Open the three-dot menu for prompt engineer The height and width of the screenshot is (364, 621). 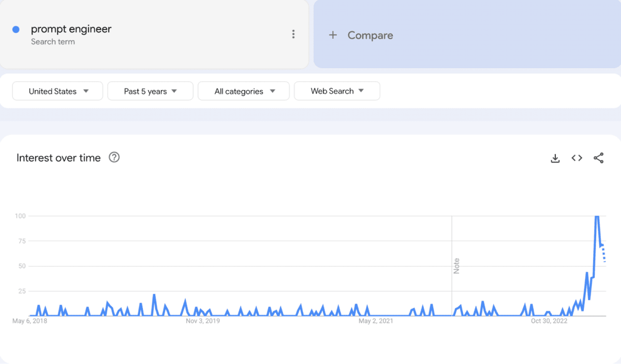pyautogui.click(x=293, y=34)
